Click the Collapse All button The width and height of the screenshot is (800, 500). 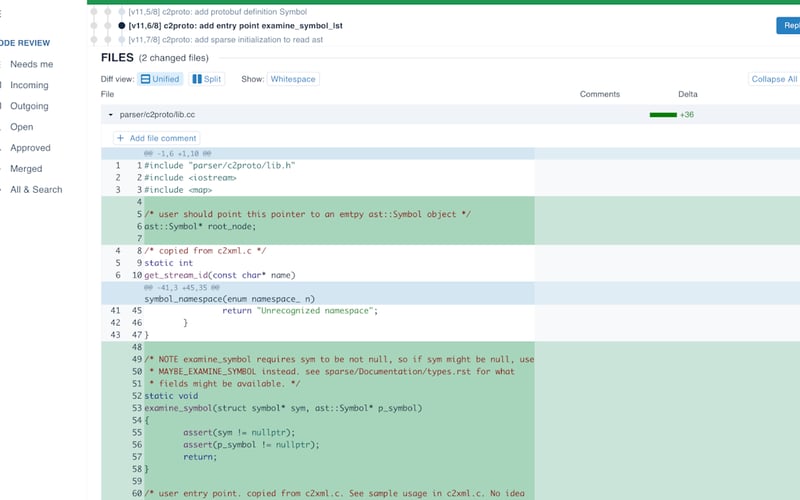coord(773,79)
